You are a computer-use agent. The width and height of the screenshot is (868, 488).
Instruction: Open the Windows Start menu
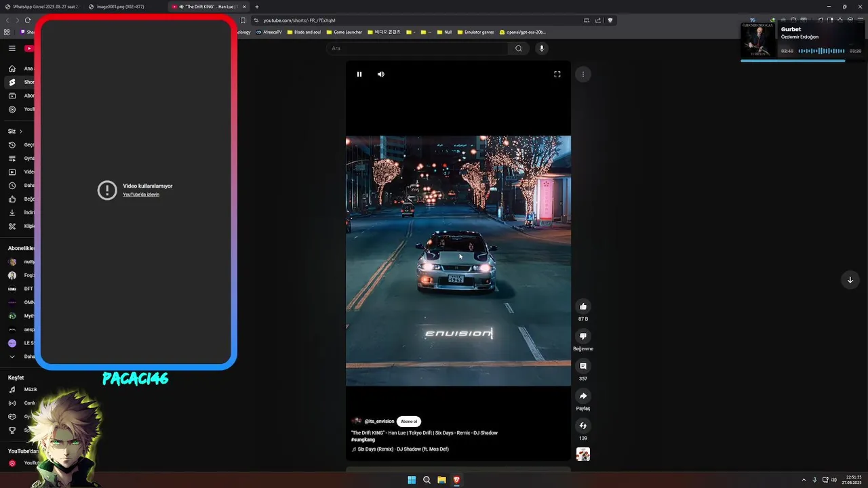pos(412,480)
